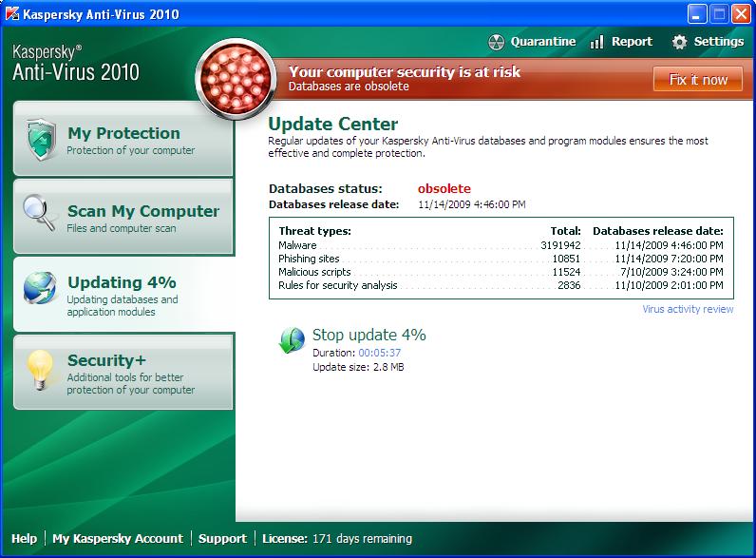Screen dimensions: 756x558
Task: Click the Settings gear icon
Action: [679, 42]
